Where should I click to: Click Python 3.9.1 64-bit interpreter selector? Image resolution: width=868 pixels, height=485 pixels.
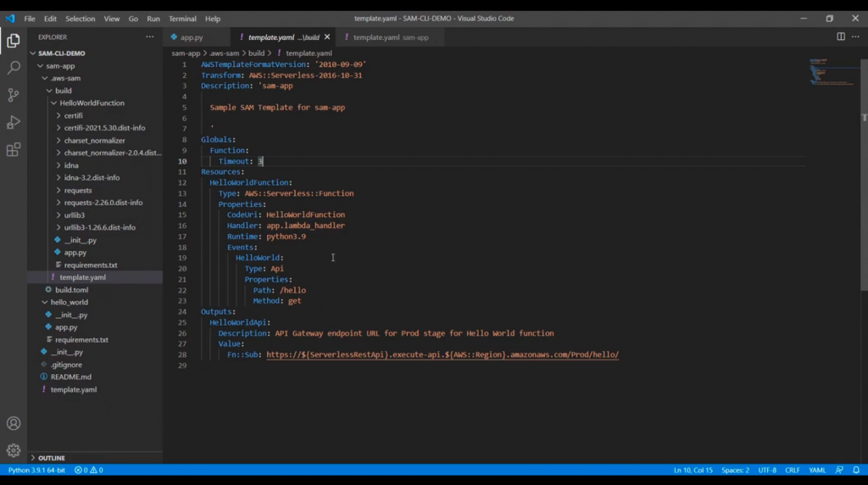click(x=36, y=470)
